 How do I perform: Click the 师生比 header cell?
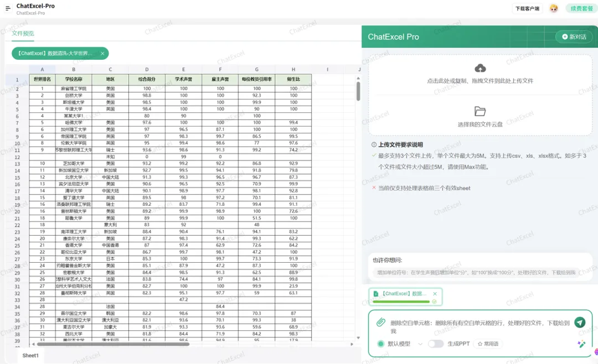point(293,79)
